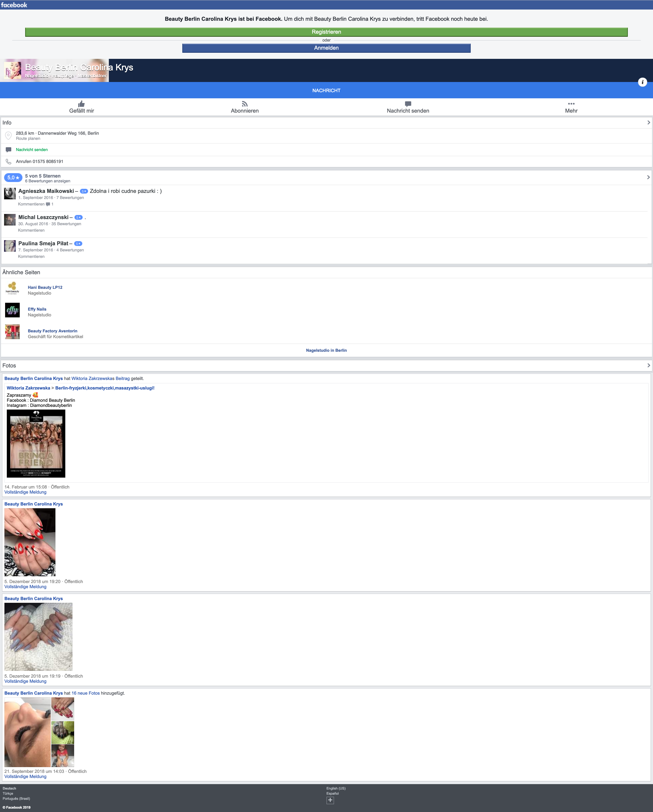This screenshot has height=812, width=653.
Task: Click the Nachricht senden speech bubble icon
Action: coord(408,104)
